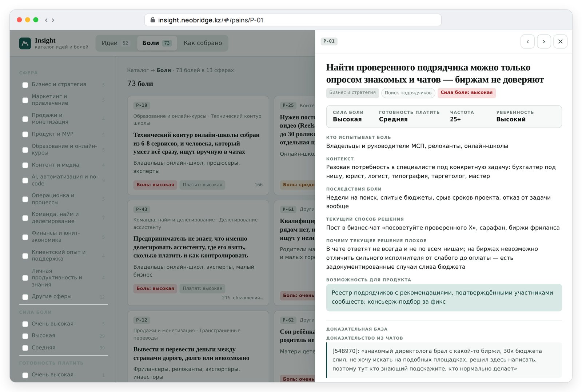Click Каталог breadcrumb link
This screenshot has width=582, height=392.
pyautogui.click(x=138, y=70)
